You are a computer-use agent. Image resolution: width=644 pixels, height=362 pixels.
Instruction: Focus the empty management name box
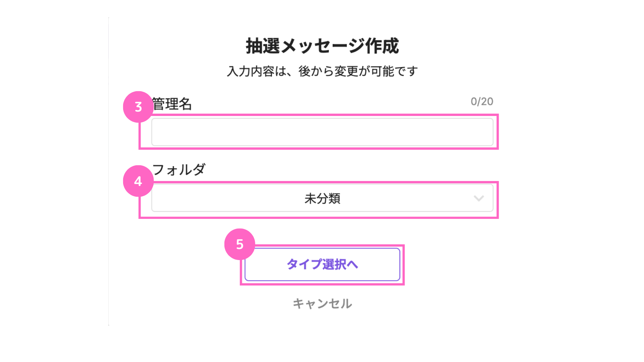[322, 132]
